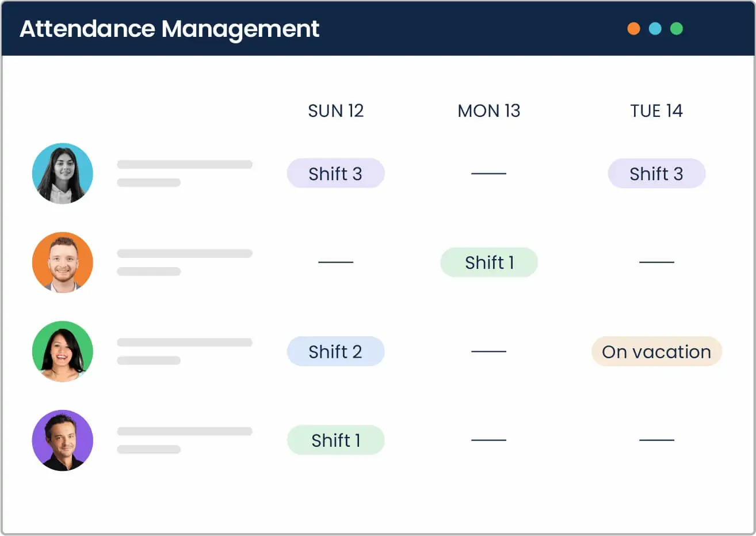Open the first employee's Sunday Shift 3 badge
This screenshot has width=756, height=536.
(x=335, y=173)
